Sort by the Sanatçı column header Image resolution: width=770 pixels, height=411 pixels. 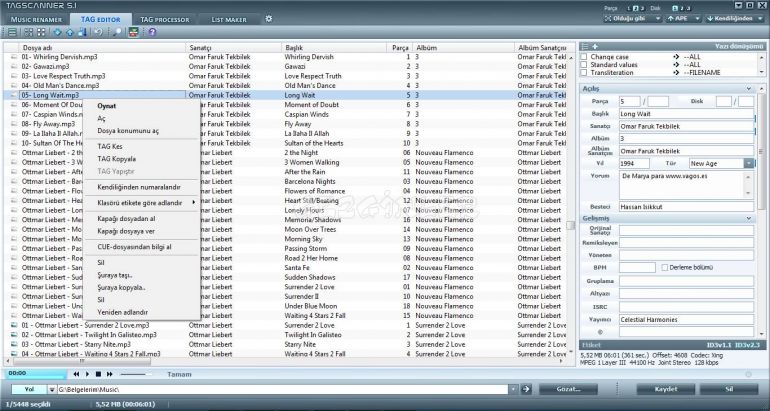234,48
